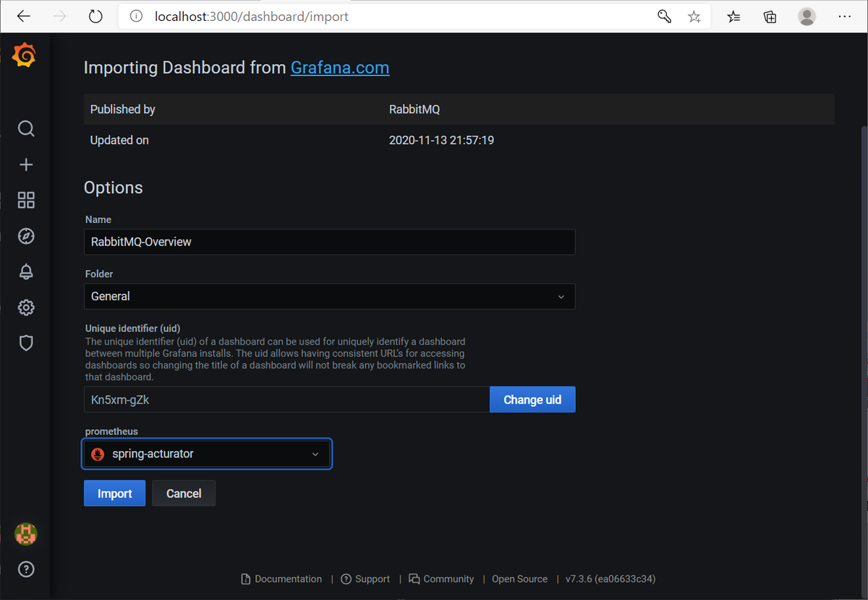868x600 pixels.
Task: Select the RabbitMQ publisher value text
Action: coord(414,109)
